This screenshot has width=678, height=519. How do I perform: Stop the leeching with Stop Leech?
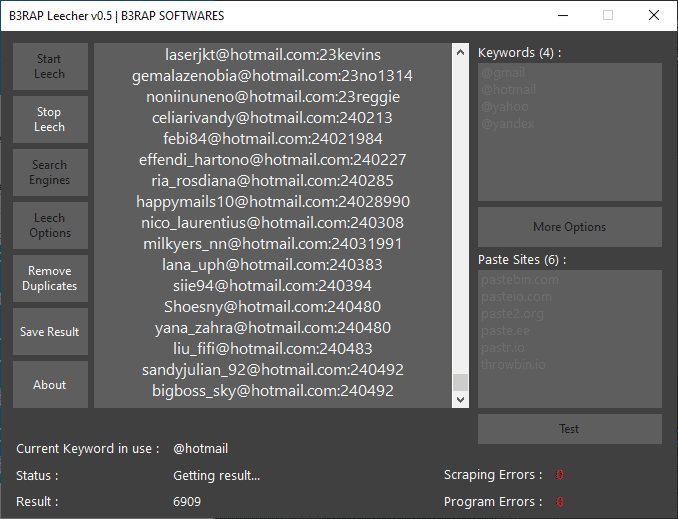point(50,119)
